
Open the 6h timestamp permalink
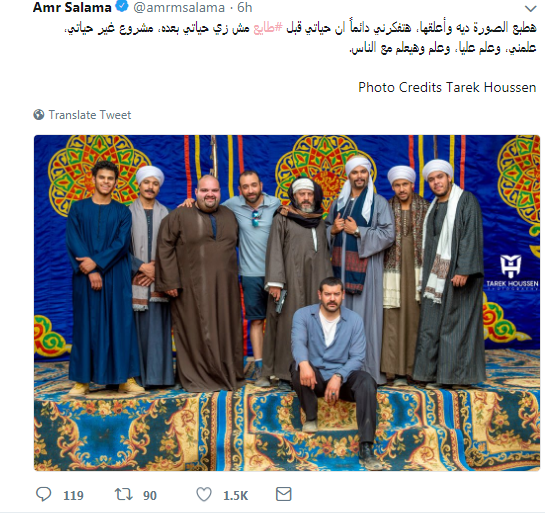[245, 7]
